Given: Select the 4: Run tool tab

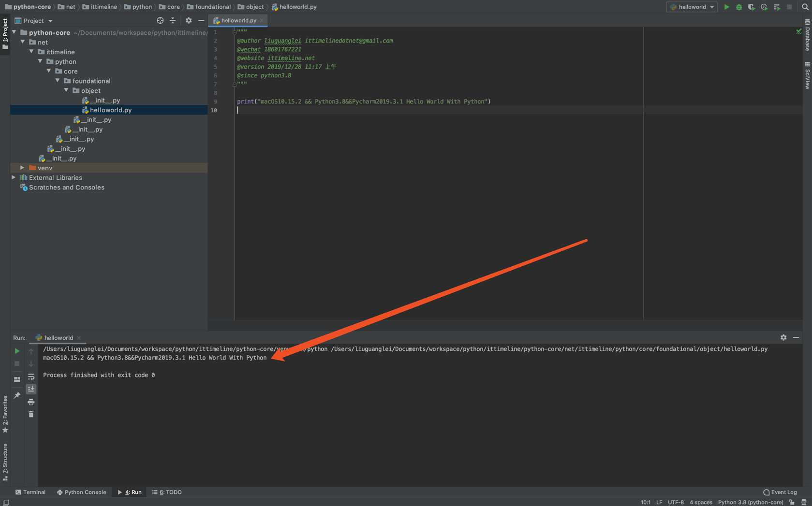Looking at the screenshot, I should [130, 492].
